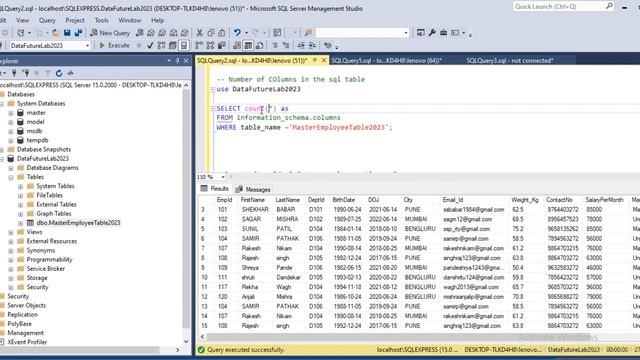640x360 pixels.
Task: Toggle Results to Grid mode
Action: [248, 45]
